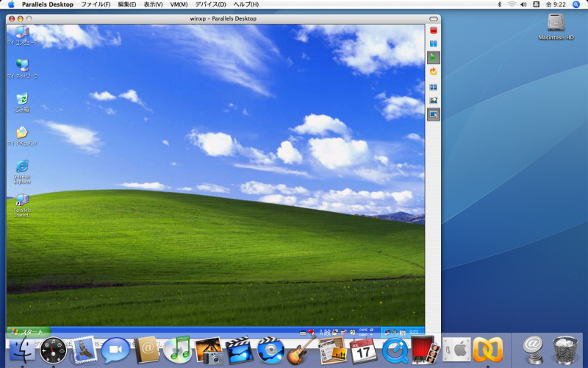Viewport: 588px width, 368px height.
Task: Click the Parallels Desktop icon in the Dock
Action: (x=488, y=350)
